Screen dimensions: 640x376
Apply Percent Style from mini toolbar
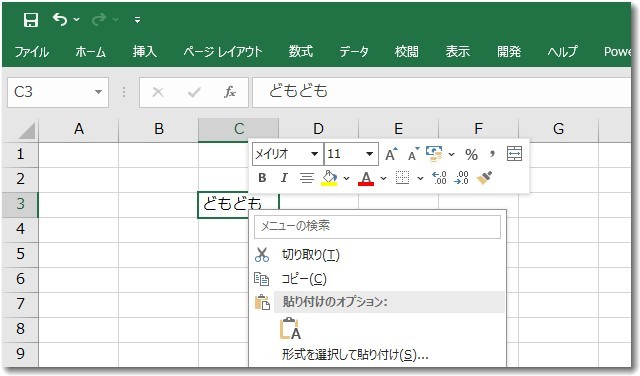(x=471, y=154)
